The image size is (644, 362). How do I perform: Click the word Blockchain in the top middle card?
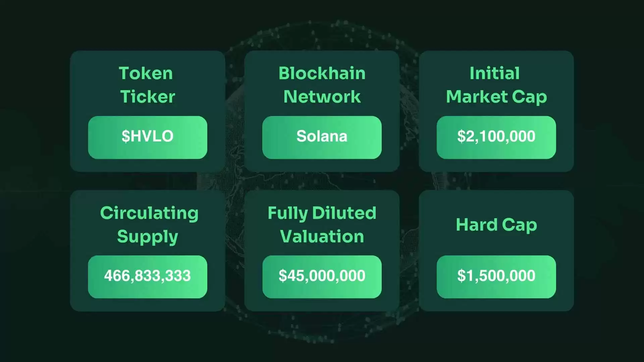pyautogui.click(x=322, y=73)
